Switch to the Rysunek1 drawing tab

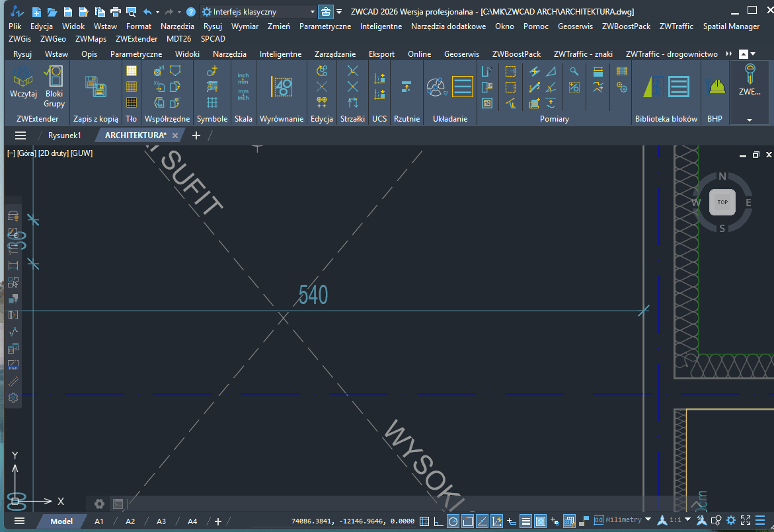click(64, 135)
